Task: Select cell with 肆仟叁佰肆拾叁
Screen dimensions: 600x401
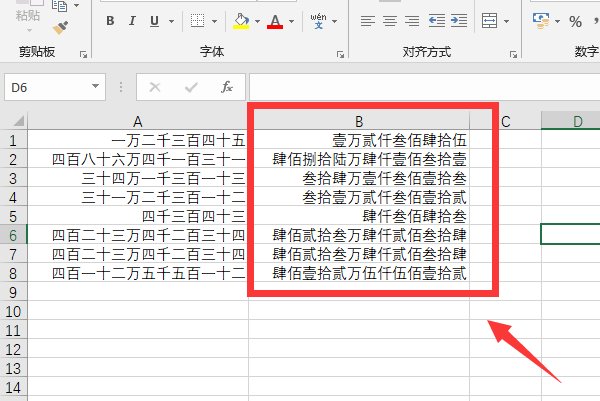Action: click(359, 216)
